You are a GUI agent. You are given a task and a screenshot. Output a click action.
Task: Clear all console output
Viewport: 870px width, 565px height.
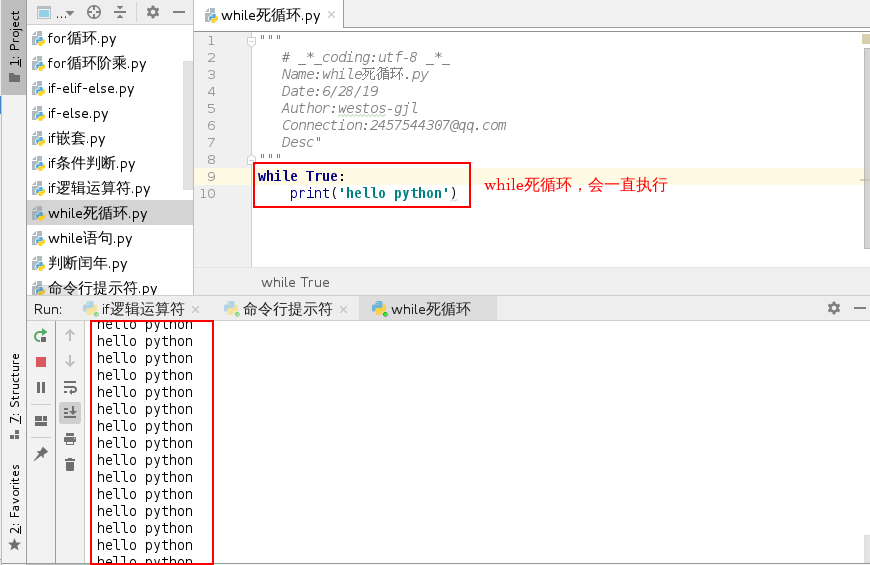point(70,465)
